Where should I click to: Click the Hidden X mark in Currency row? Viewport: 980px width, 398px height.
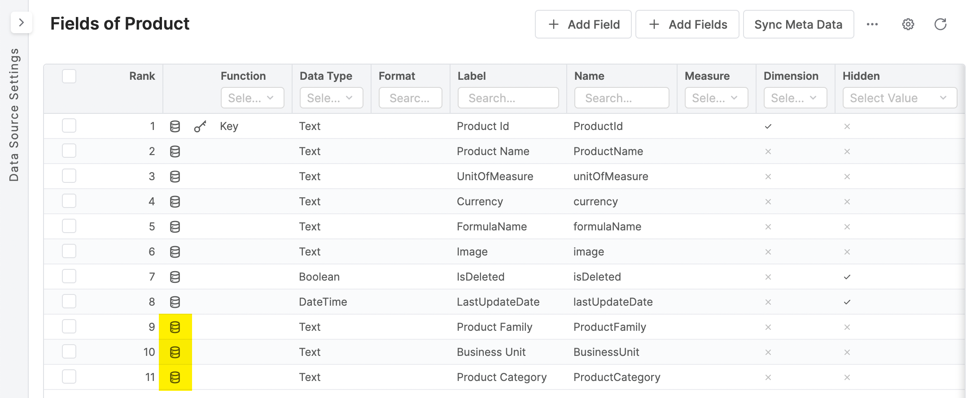pyautogui.click(x=847, y=202)
